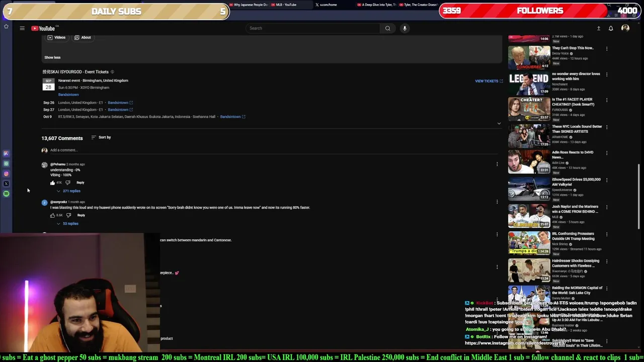
Task: Open menu for FACEIT PLAYER CHEATING video
Action: click(x=607, y=100)
